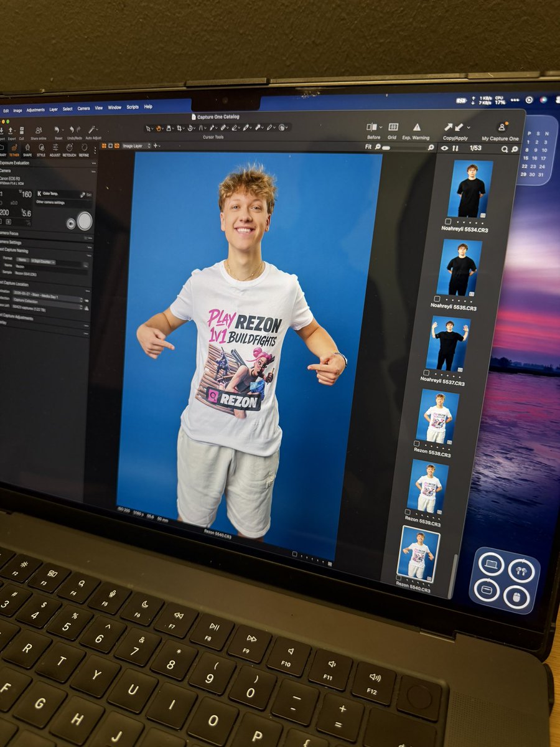Switch to the Refine tool tab
Screen dimensions: 560x747
point(84,150)
